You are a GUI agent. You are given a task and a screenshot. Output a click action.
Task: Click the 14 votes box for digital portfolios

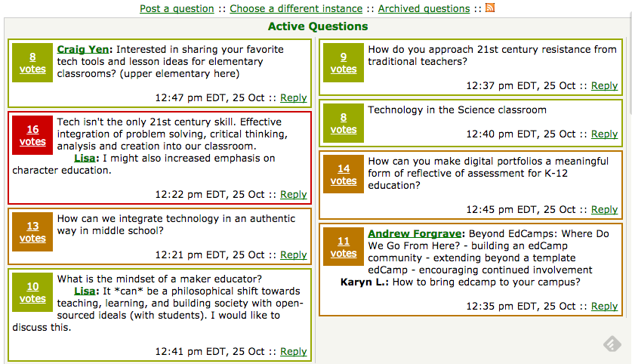click(x=344, y=174)
